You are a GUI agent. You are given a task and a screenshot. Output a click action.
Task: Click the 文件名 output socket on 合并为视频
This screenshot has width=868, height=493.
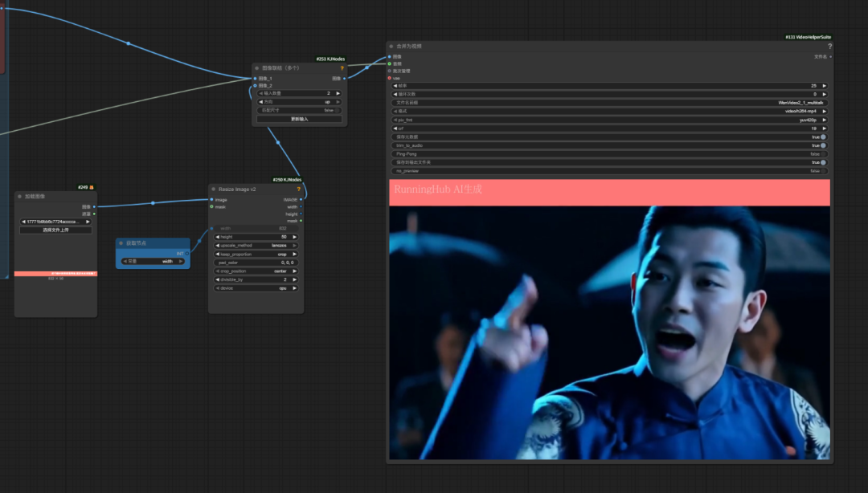tap(830, 56)
